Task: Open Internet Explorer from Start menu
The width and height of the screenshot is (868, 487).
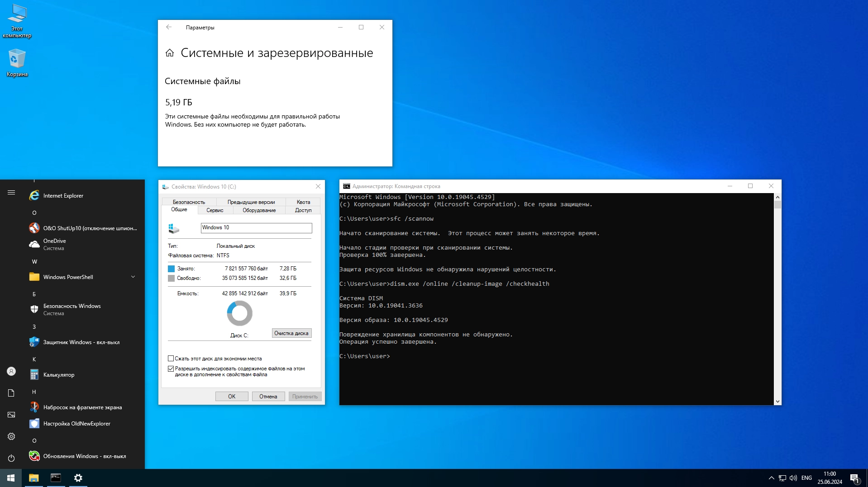Action: [63, 196]
